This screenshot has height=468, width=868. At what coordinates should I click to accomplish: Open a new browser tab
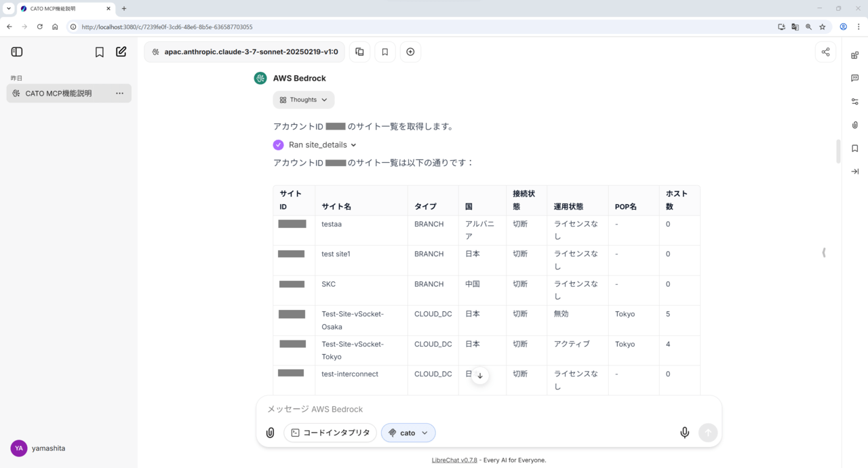tap(124, 9)
